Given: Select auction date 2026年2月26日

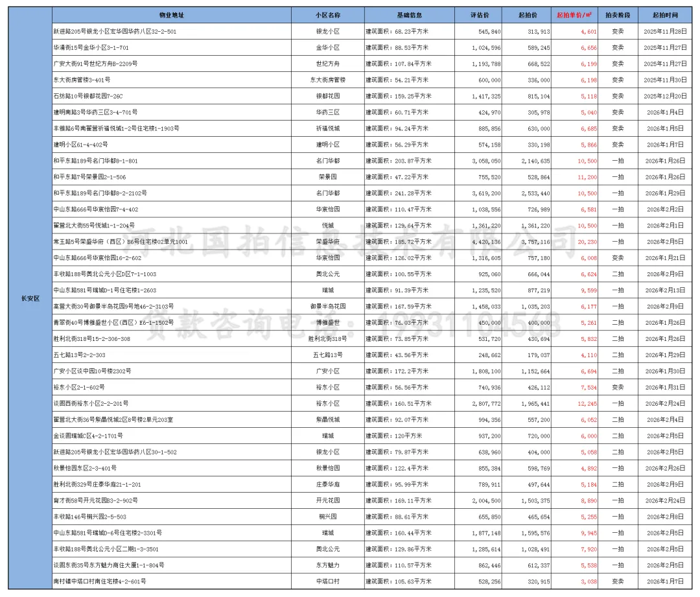Looking at the screenshot, I should pos(665,469).
